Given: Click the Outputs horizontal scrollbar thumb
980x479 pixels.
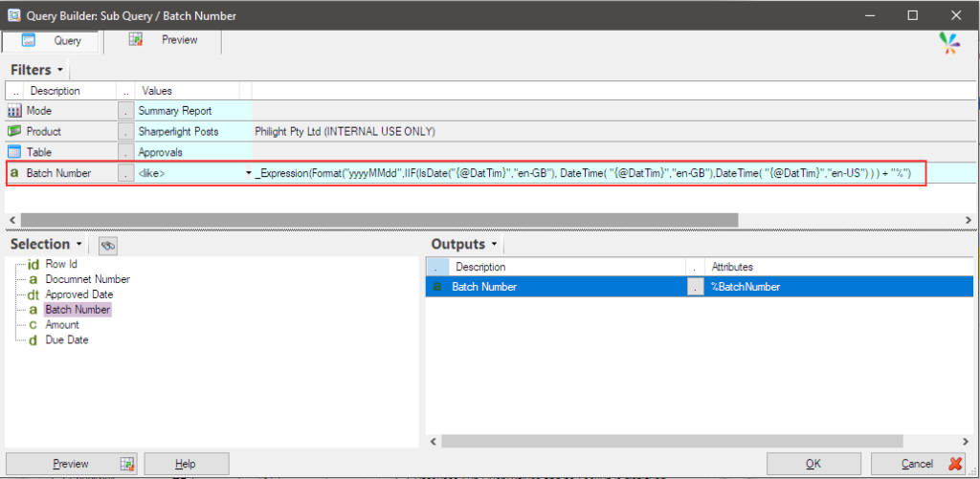Looking at the screenshot, I should pos(672,441).
